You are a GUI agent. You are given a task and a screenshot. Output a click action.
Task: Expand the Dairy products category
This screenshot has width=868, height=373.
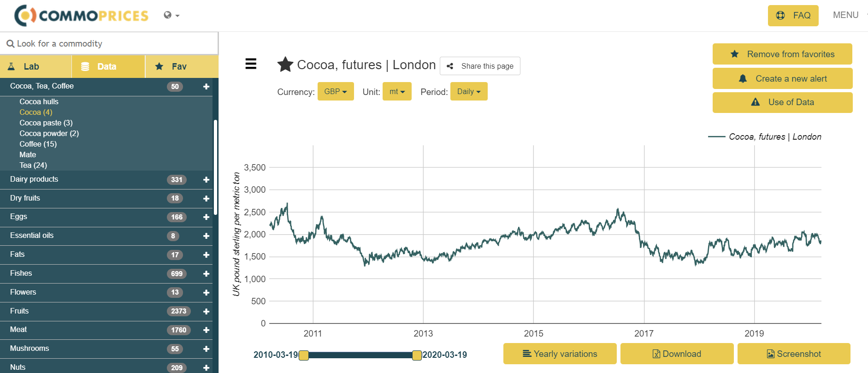(206, 179)
